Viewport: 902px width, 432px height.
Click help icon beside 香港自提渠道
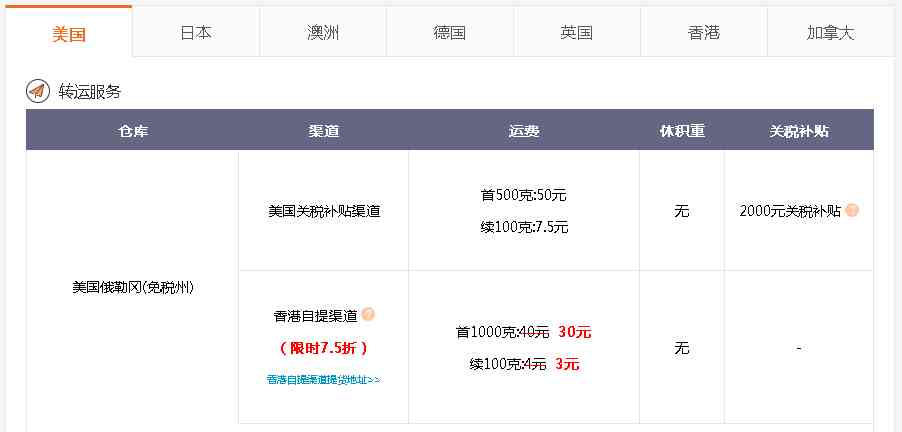pyautogui.click(x=368, y=315)
